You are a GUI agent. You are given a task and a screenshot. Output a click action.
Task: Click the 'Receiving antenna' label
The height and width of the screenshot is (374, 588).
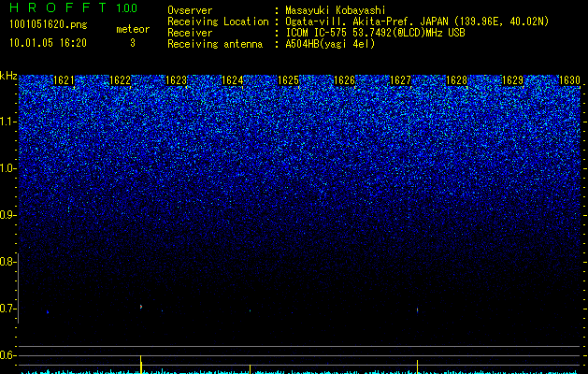[x=215, y=44]
